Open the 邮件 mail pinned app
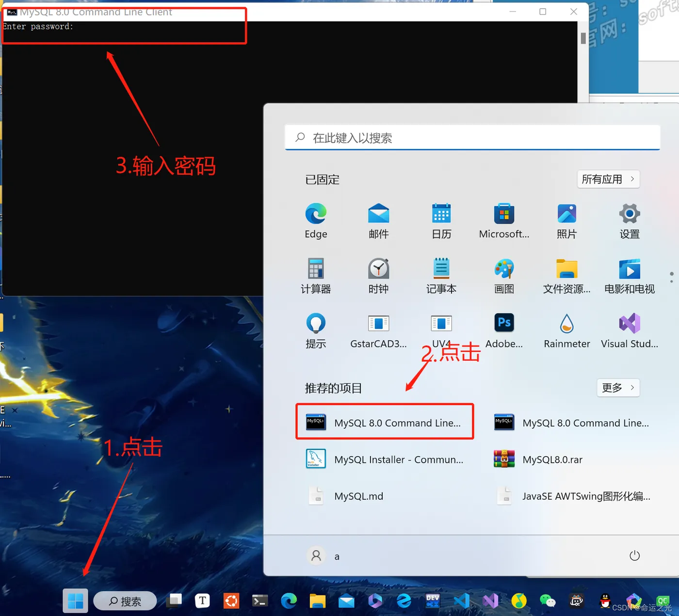This screenshot has width=679, height=616. [379, 221]
